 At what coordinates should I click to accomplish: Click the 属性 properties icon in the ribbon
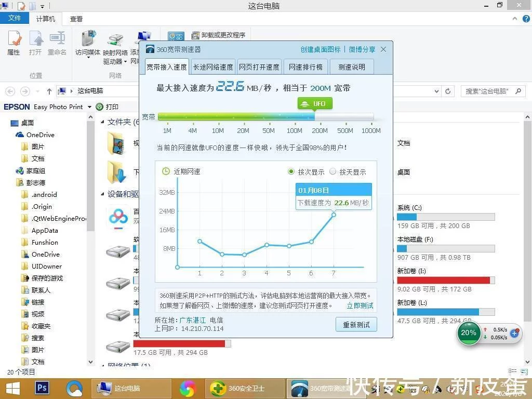[x=14, y=43]
